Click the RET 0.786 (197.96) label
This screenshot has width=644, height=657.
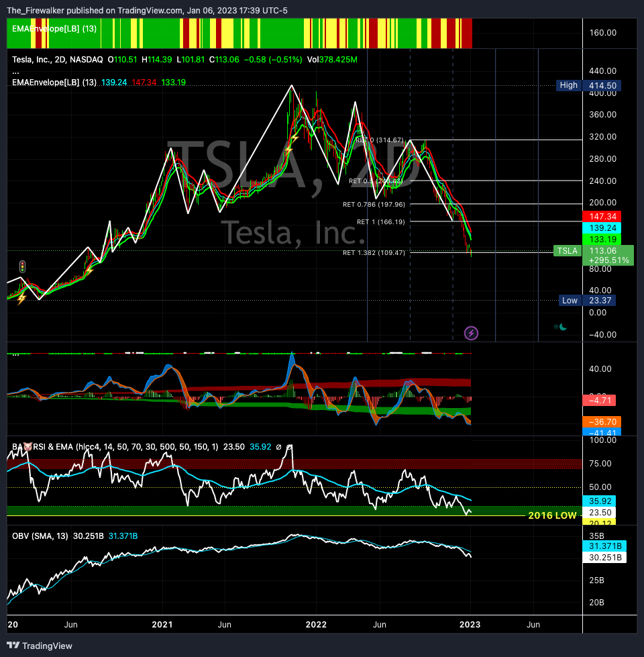click(374, 205)
